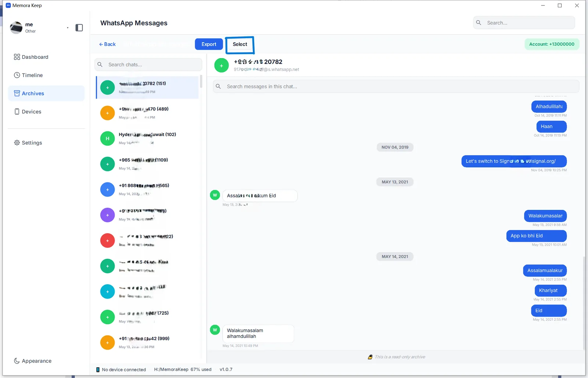Click the 'Let's switch to Signal' message bubble
This screenshot has width=588, height=378.
(x=514, y=161)
